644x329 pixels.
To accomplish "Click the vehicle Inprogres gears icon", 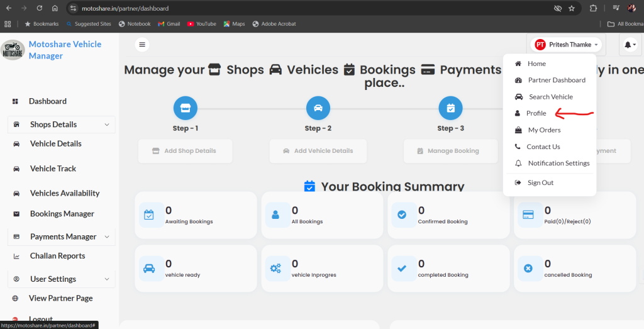I will coord(275,268).
